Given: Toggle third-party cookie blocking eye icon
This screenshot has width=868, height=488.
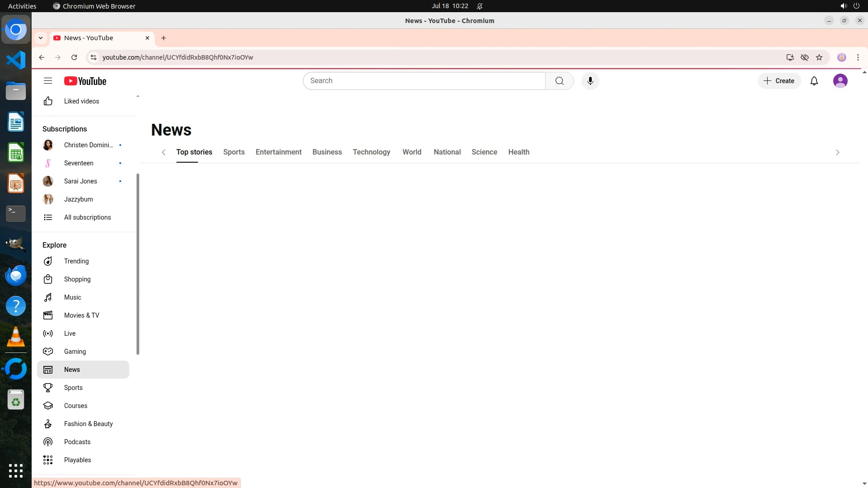Looking at the screenshot, I should pyautogui.click(x=805, y=57).
